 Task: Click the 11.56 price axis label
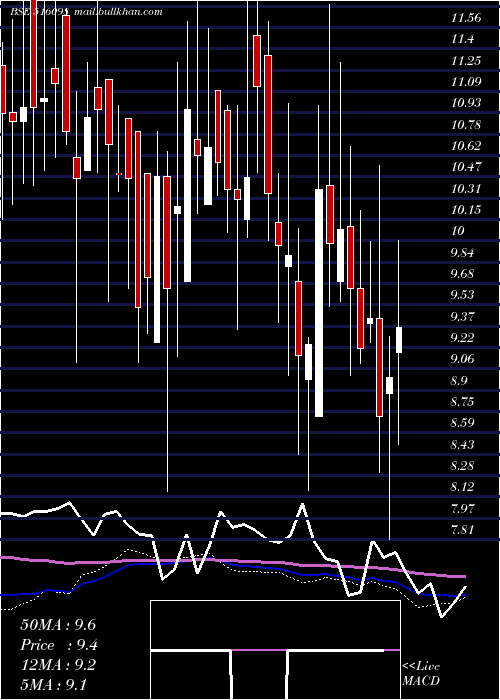pos(466,18)
